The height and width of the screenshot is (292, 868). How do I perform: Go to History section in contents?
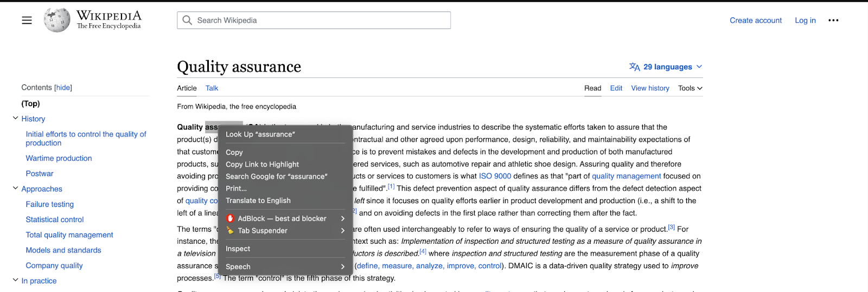click(x=33, y=119)
